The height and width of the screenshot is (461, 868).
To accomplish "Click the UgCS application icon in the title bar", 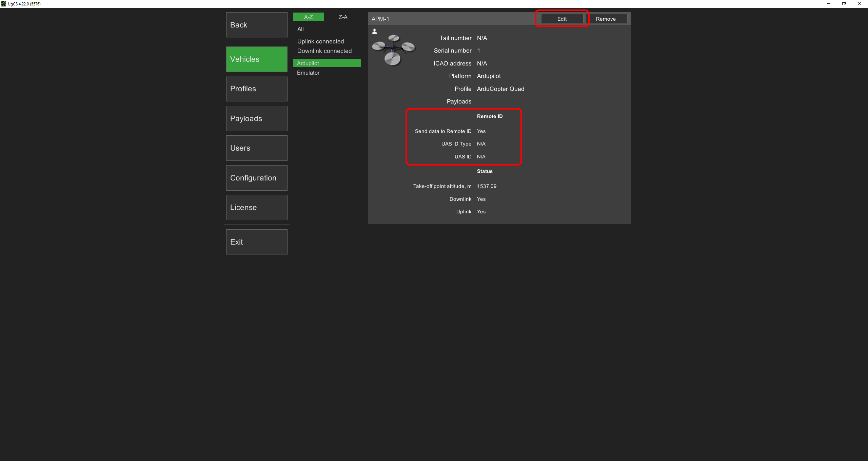I will tap(3, 4).
